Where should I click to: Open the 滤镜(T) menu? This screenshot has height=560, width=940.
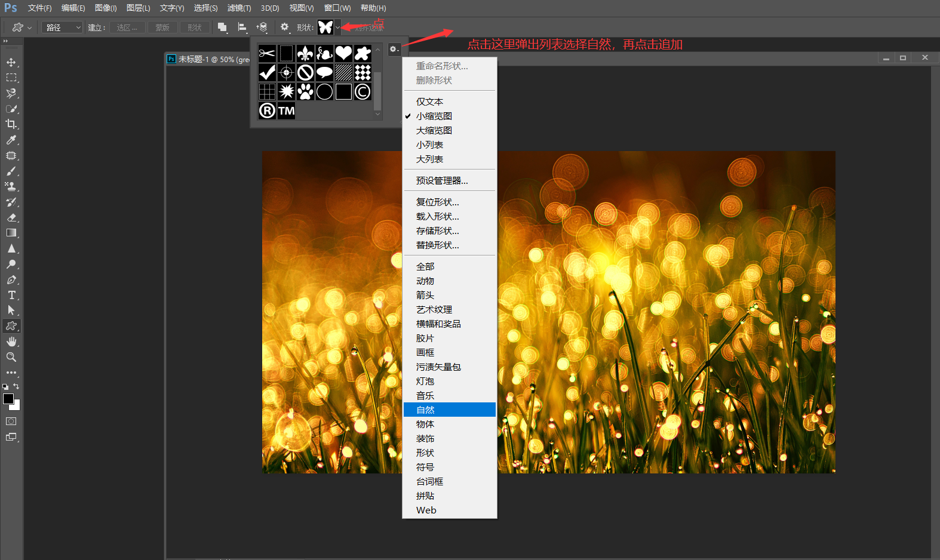coord(239,8)
